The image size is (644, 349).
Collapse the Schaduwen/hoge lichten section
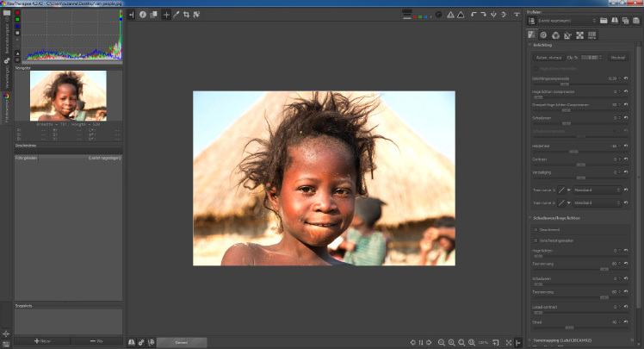pyautogui.click(x=529, y=218)
